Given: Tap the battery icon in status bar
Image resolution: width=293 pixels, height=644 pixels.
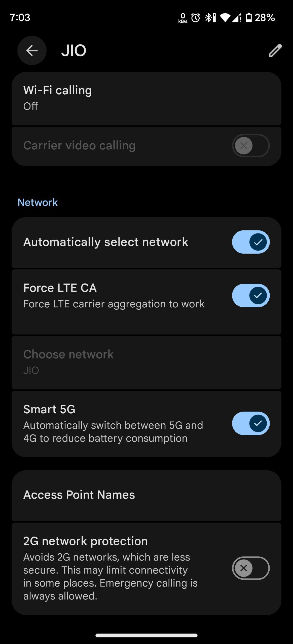Looking at the screenshot, I should pos(249,18).
